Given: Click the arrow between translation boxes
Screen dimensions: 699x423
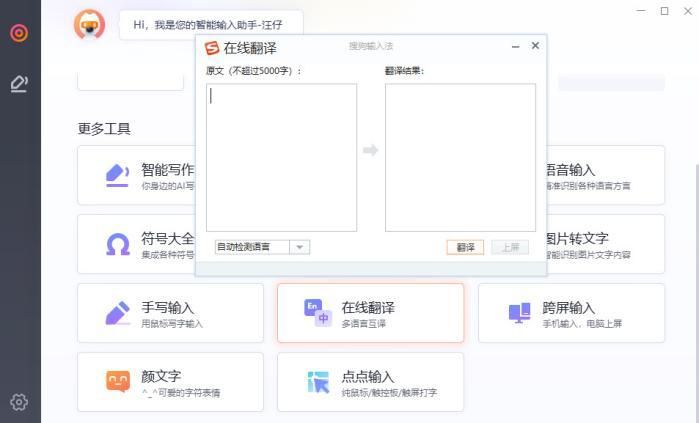Looking at the screenshot, I should coord(370,150).
